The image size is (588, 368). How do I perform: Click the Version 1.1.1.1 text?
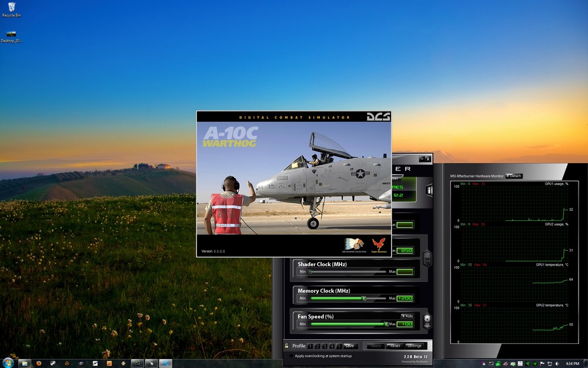tap(213, 251)
